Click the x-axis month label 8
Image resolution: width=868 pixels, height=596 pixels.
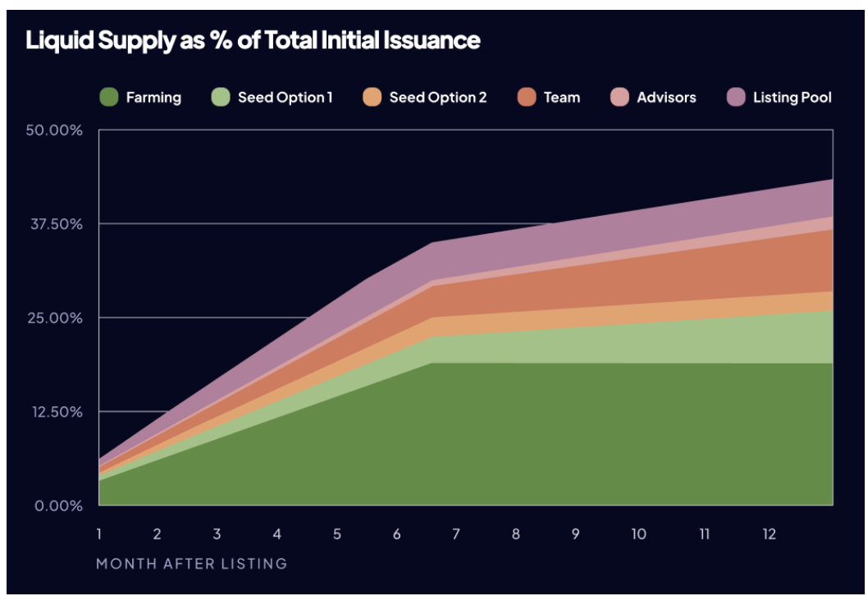tap(516, 534)
